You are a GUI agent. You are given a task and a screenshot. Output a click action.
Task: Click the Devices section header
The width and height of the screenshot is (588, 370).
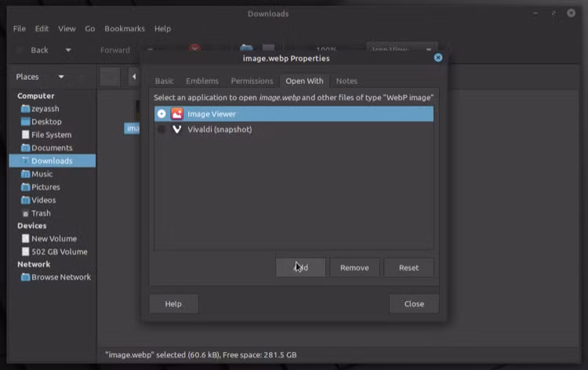pos(32,226)
